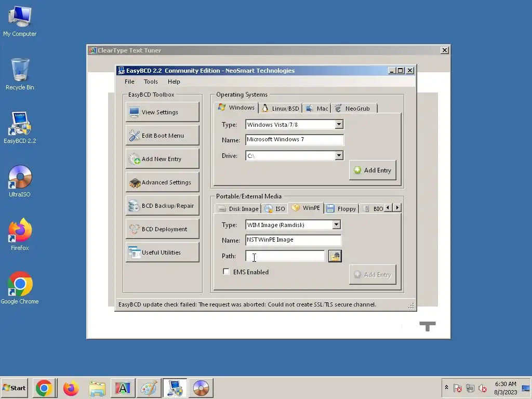Viewport: 532px width, 399px height.
Task: Enable the EMS Enabled checkbox
Action: [x=226, y=272]
